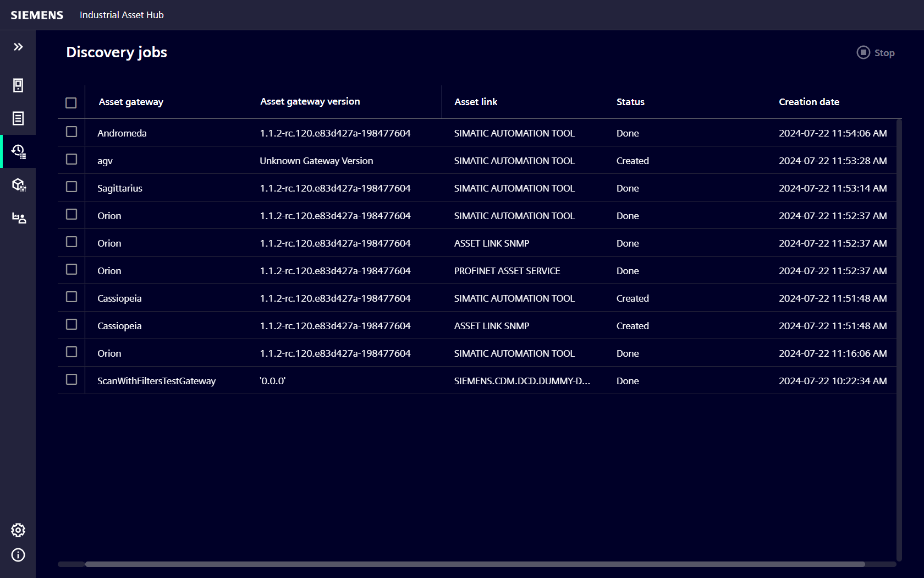
Task: Check Orion row created 11:16:06 AM
Action: [x=71, y=352]
